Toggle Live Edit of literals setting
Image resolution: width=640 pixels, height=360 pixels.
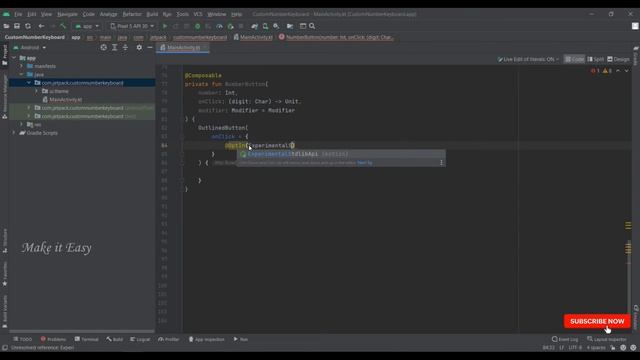coord(528,59)
